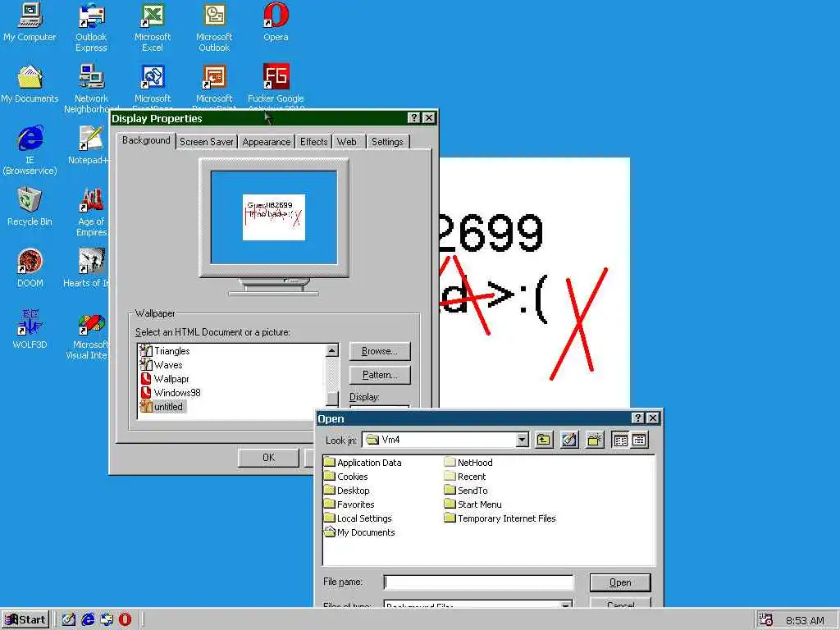Launch Outlook Express from desktop
This screenshot has height=630, width=840.
pyautogui.click(x=91, y=28)
